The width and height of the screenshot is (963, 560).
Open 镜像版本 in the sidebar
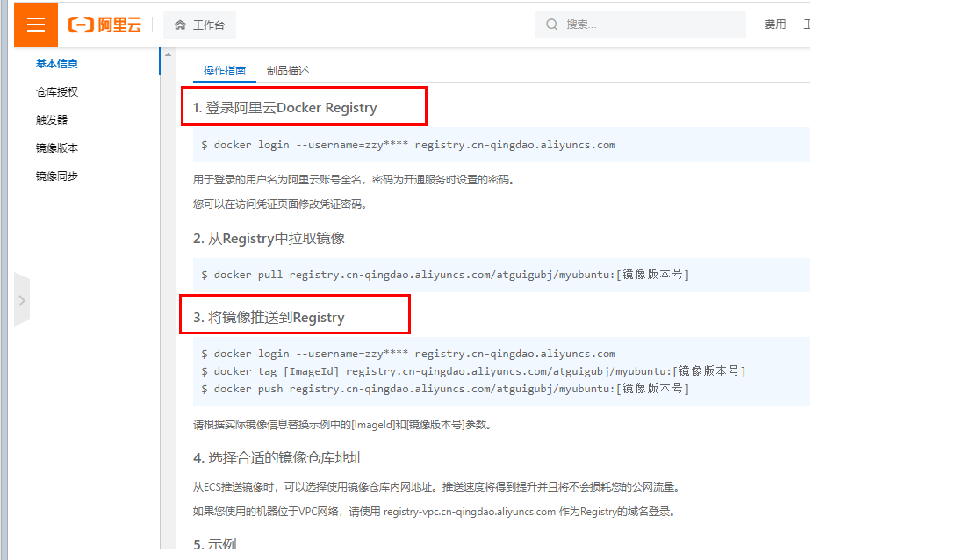(56, 148)
